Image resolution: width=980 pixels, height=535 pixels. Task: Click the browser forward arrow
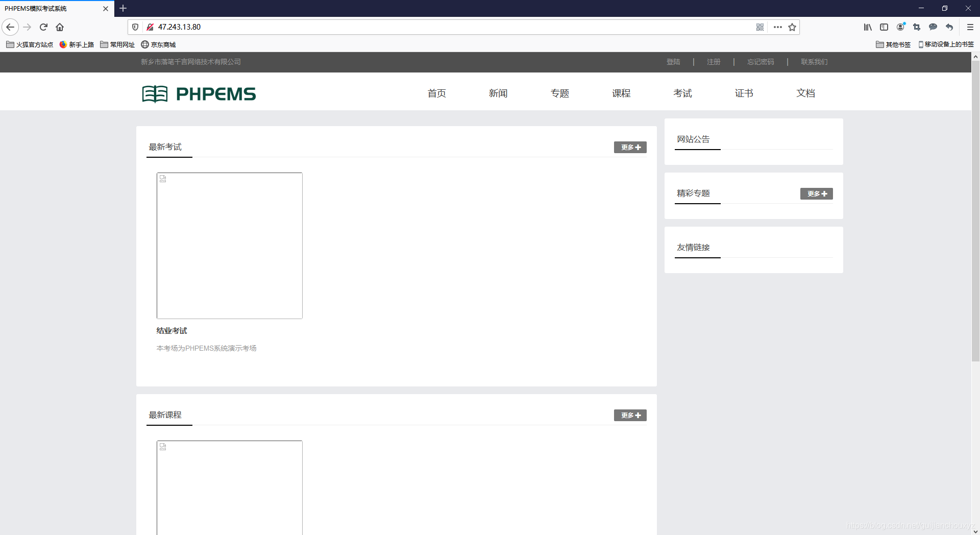(28, 27)
